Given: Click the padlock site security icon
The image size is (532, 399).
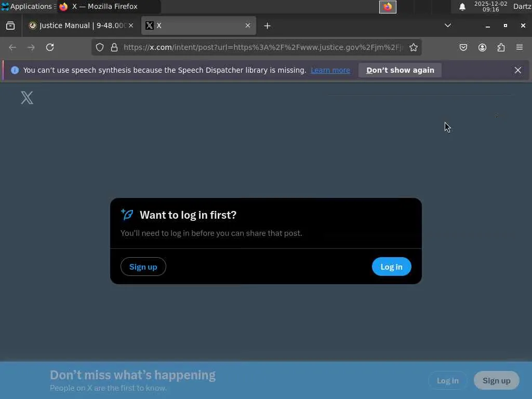Looking at the screenshot, I should (114, 47).
